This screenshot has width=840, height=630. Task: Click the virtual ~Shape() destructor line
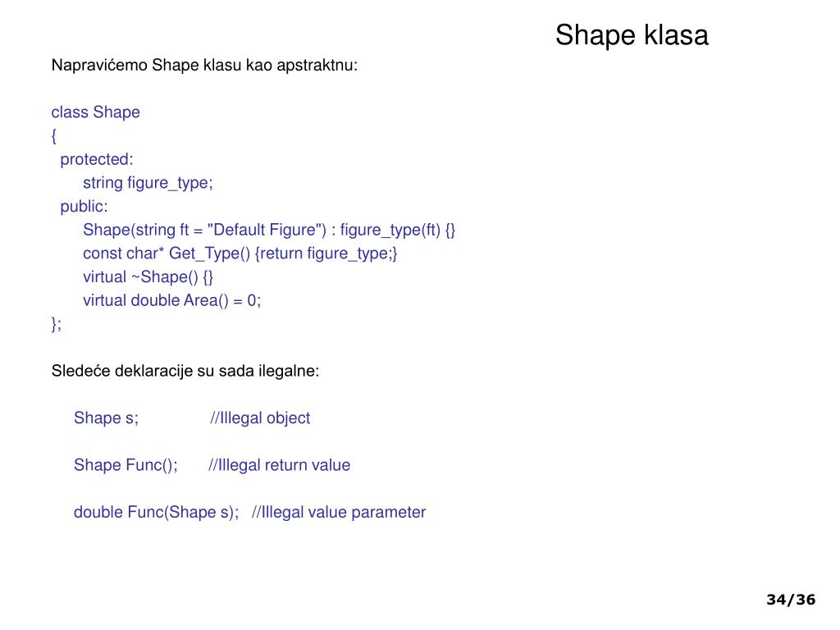148,277
